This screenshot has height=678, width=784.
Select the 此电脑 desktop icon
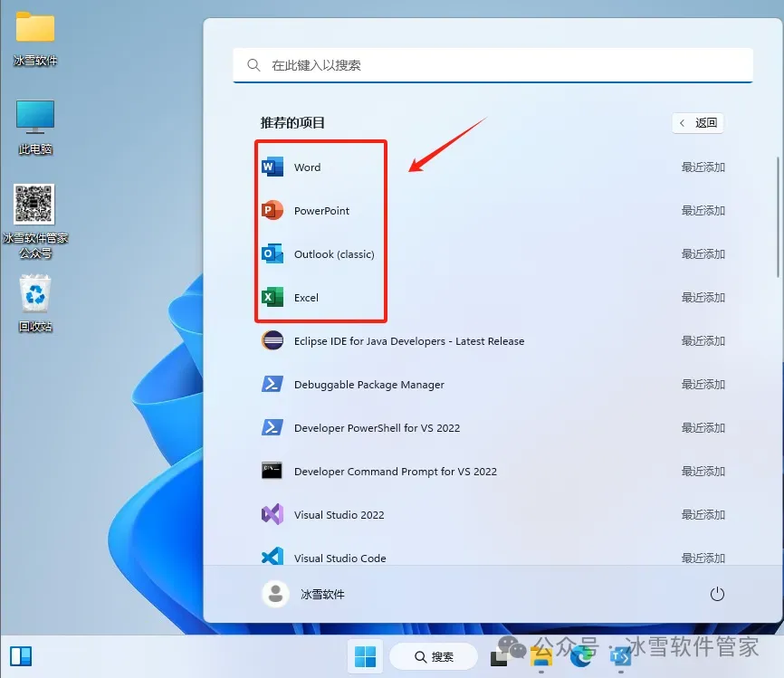pyautogui.click(x=35, y=128)
